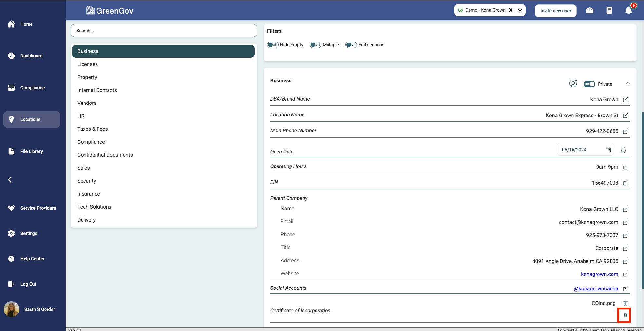Open the Vendors category

[x=163, y=103]
